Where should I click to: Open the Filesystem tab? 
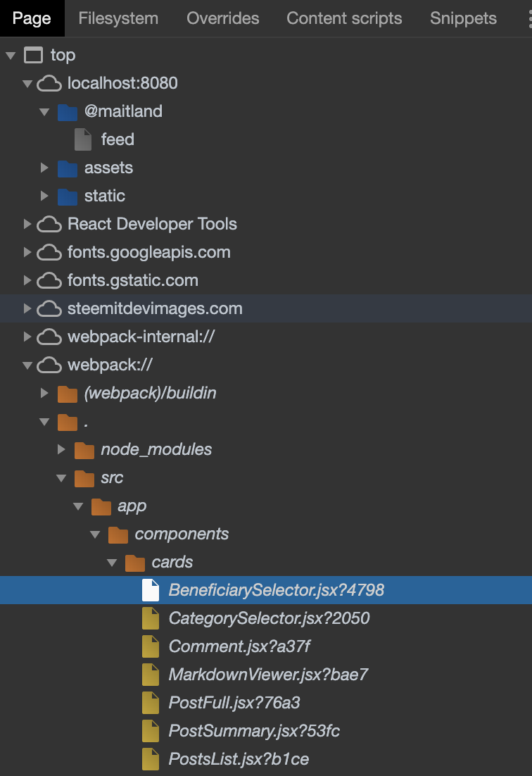pos(118,18)
